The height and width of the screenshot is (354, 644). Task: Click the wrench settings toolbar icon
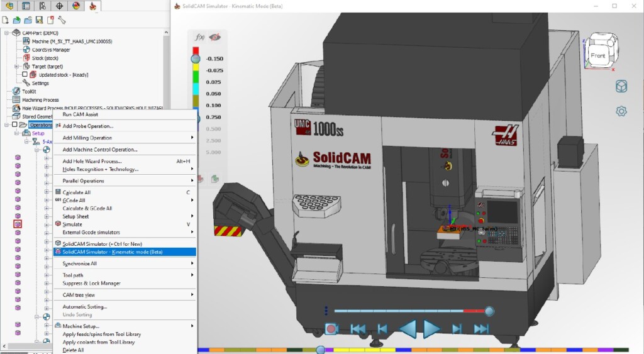coord(62,19)
